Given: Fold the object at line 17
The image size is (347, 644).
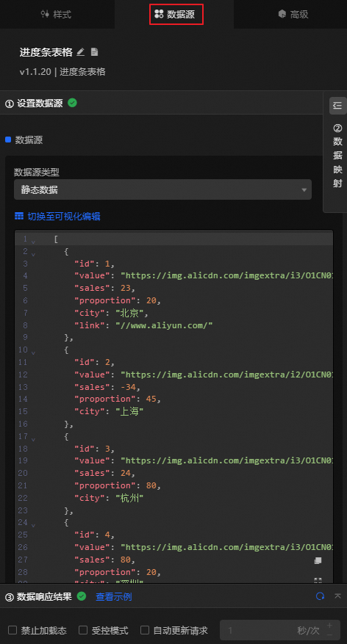Looking at the screenshot, I should pos(33,439).
